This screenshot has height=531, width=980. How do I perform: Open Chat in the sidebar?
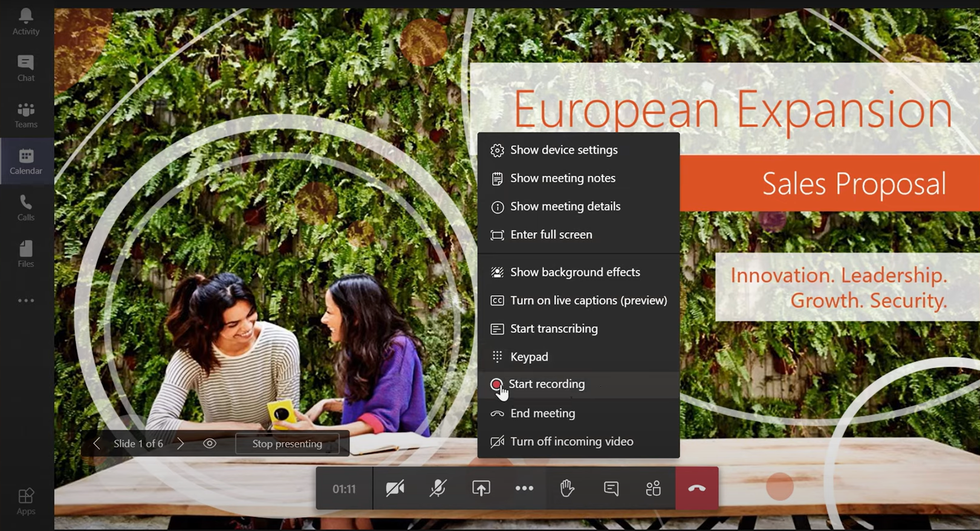point(26,68)
